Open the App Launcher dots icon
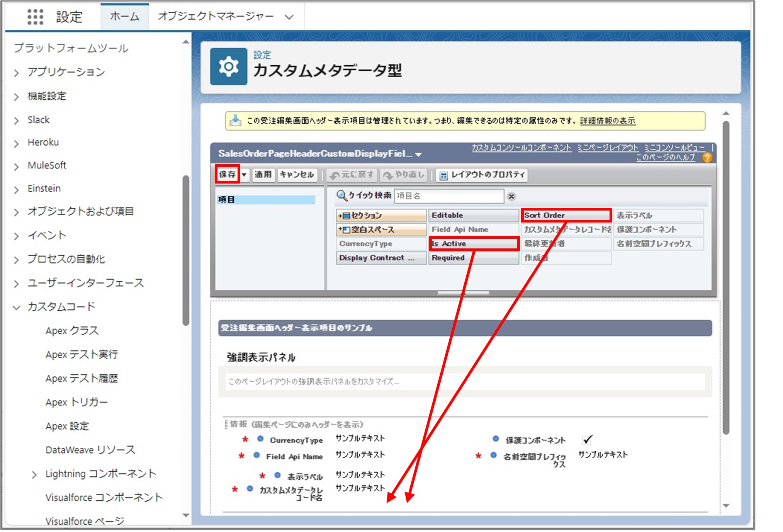Viewport: 783px width, 532px height. pos(35,17)
